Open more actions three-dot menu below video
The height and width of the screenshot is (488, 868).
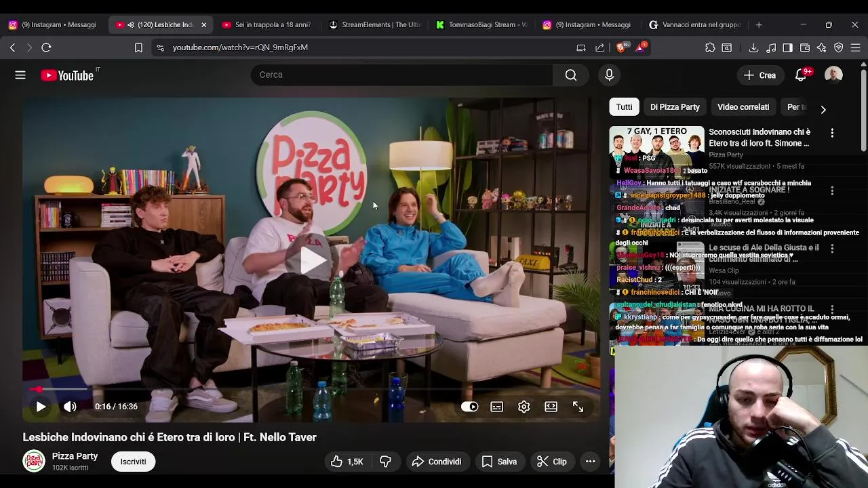coord(590,462)
